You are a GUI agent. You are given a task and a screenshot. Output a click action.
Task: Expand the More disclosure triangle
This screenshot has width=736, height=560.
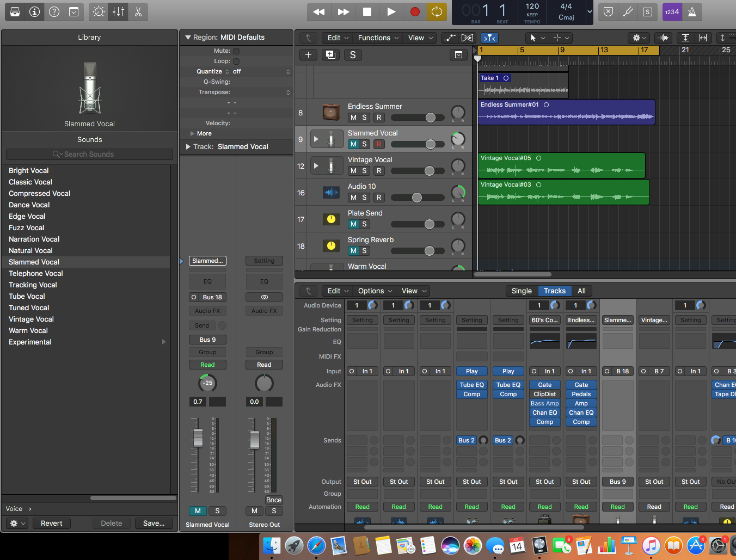192,134
